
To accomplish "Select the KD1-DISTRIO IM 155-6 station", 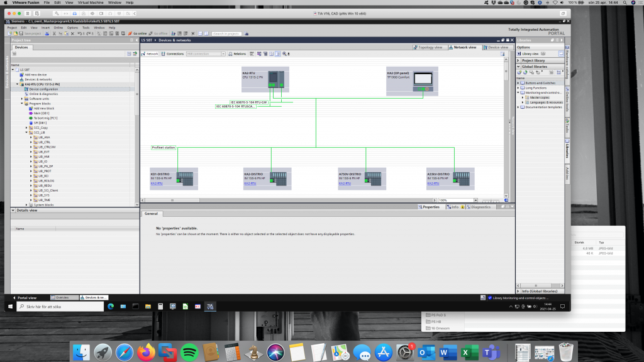I will pyautogui.click(x=174, y=178).
